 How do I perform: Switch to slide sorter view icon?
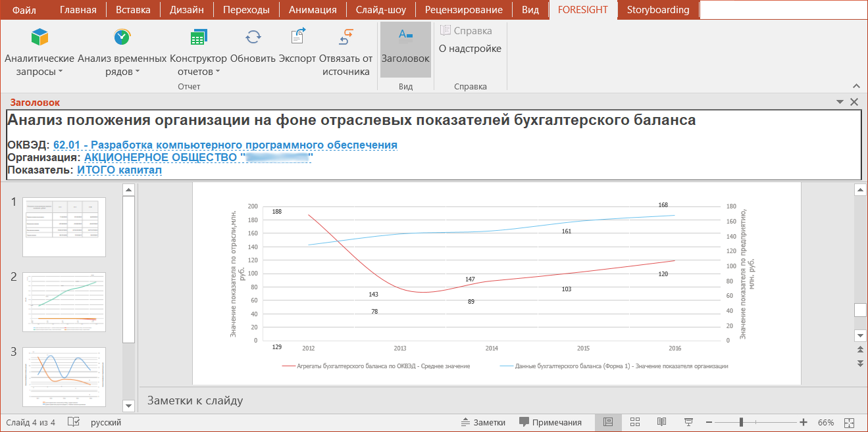tap(635, 422)
